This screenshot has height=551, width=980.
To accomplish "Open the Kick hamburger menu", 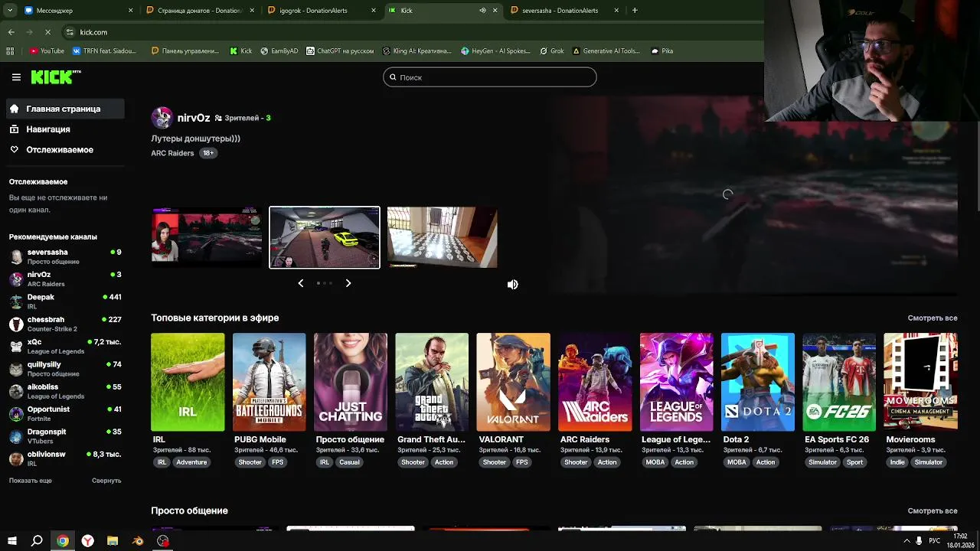I will click(16, 77).
